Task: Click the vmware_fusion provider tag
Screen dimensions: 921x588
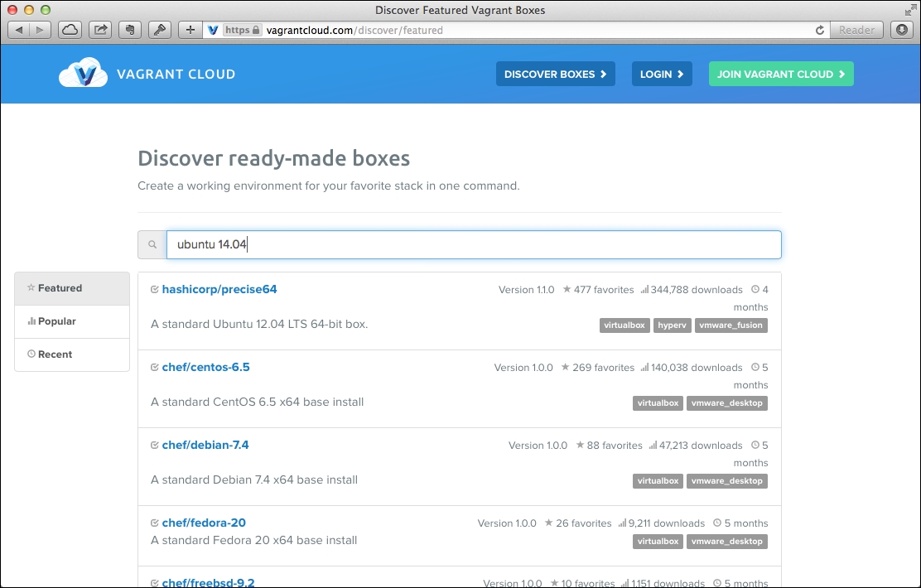Action: (x=731, y=325)
